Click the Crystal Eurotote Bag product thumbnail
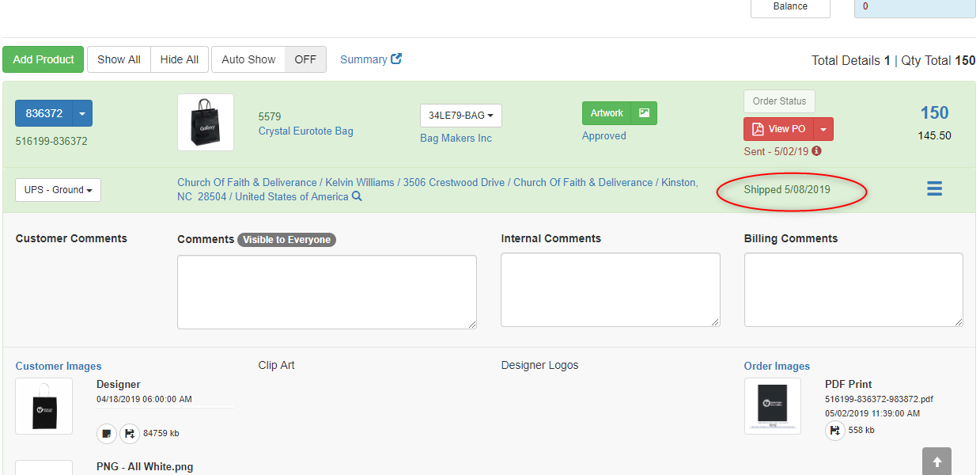Image resolution: width=980 pixels, height=475 pixels. click(206, 122)
